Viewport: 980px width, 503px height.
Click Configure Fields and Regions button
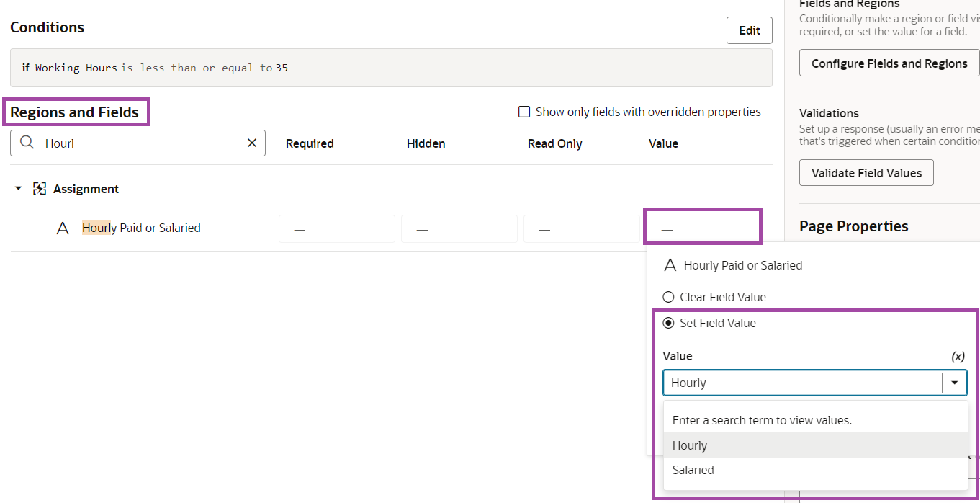click(889, 63)
